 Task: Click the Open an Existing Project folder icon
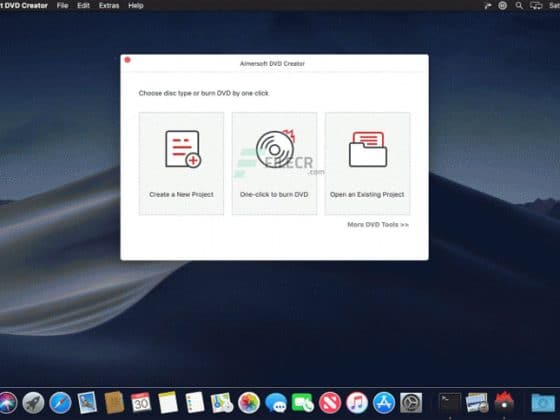point(368,149)
